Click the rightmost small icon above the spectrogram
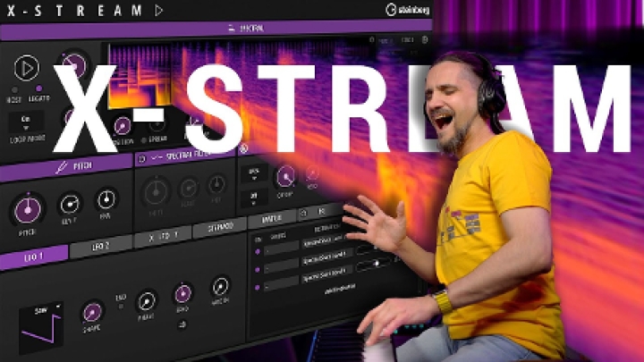Screen dimensions: 644x362 pyautogui.click(x=425, y=40)
